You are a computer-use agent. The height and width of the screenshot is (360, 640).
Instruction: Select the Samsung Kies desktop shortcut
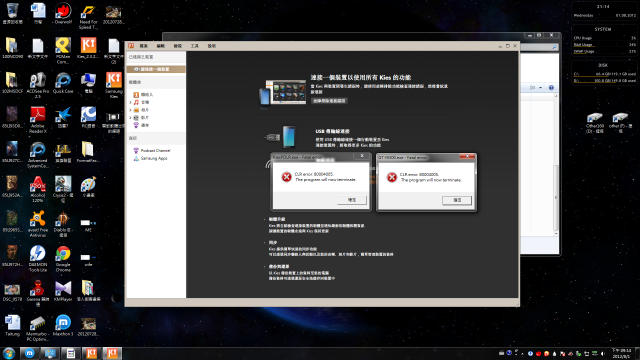pyautogui.click(x=113, y=85)
